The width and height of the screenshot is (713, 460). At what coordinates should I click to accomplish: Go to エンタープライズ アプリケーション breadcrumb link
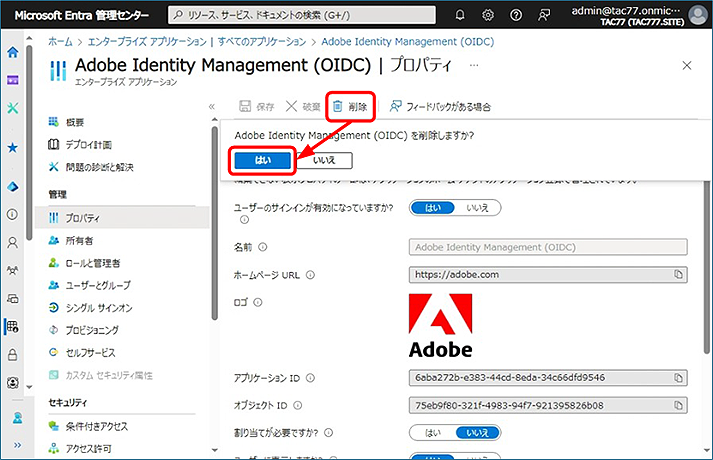click(x=147, y=41)
